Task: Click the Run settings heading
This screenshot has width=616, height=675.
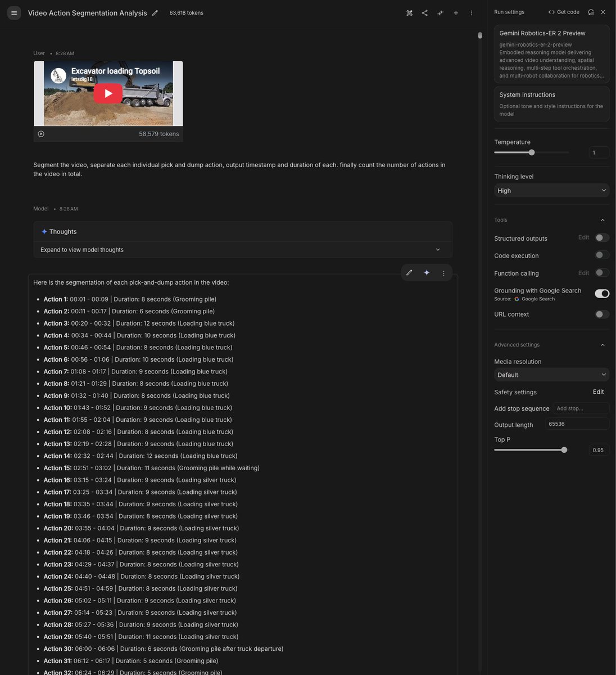Action: tap(509, 12)
